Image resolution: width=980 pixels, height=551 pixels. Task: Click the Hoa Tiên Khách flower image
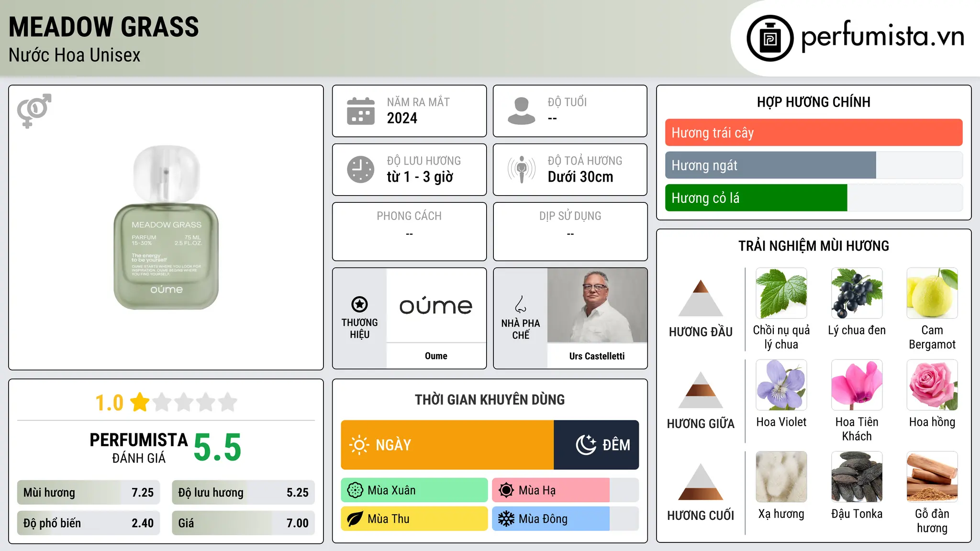pyautogui.click(x=857, y=385)
